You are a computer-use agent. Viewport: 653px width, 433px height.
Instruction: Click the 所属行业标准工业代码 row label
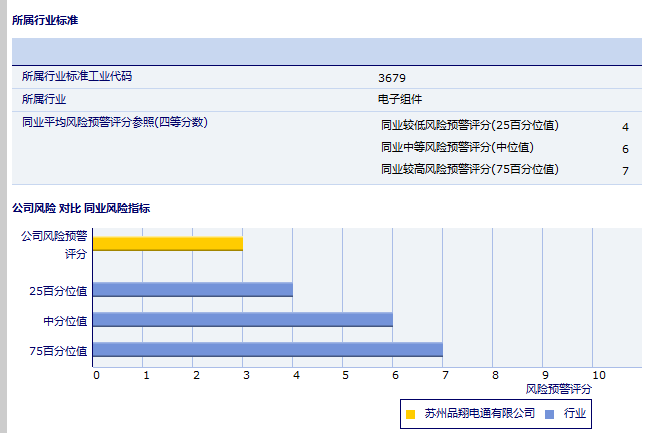77,76
